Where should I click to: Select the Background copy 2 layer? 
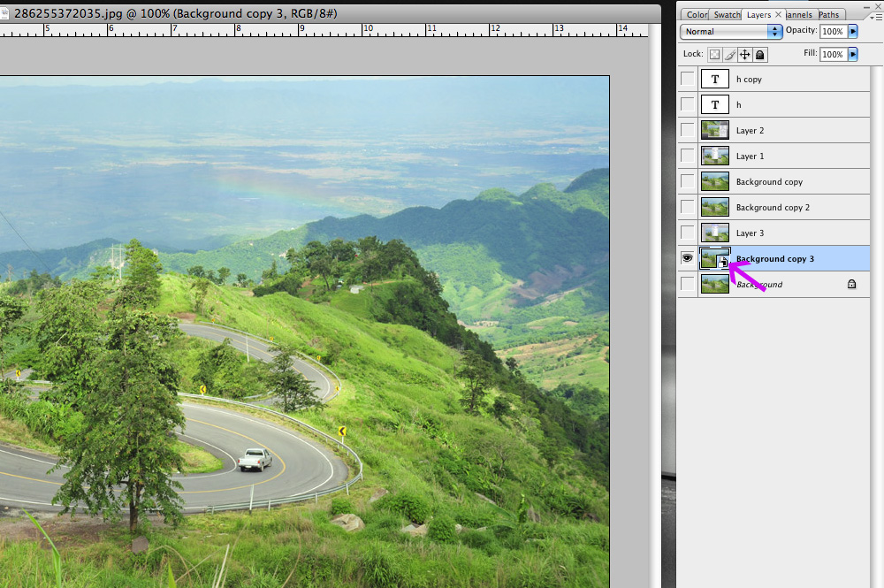[x=773, y=208]
